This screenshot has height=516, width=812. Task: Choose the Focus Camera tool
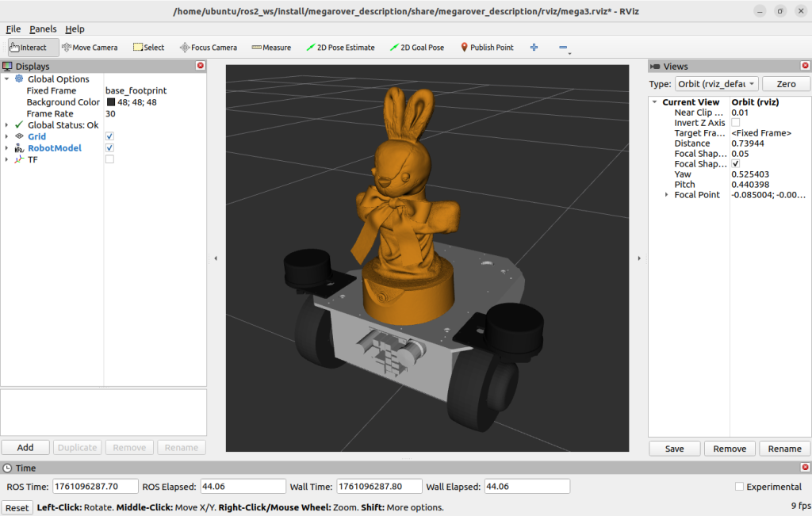[209, 48]
